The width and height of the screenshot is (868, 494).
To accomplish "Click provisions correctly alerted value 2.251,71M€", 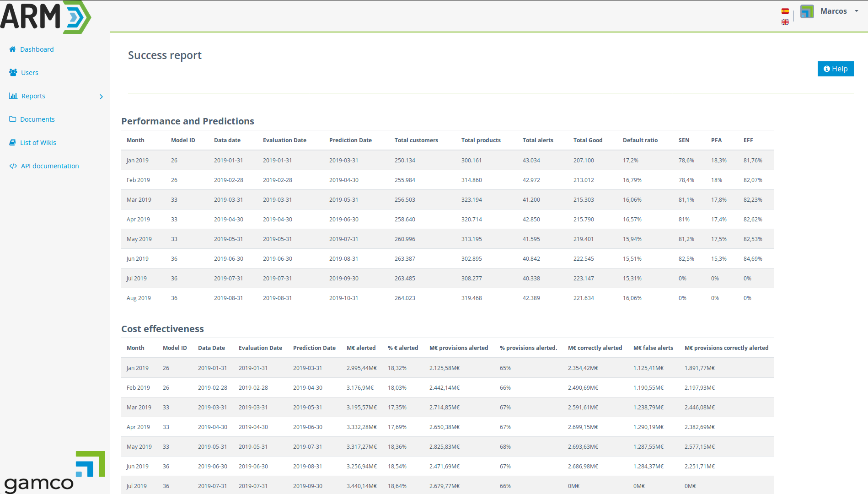I will click(x=700, y=467).
